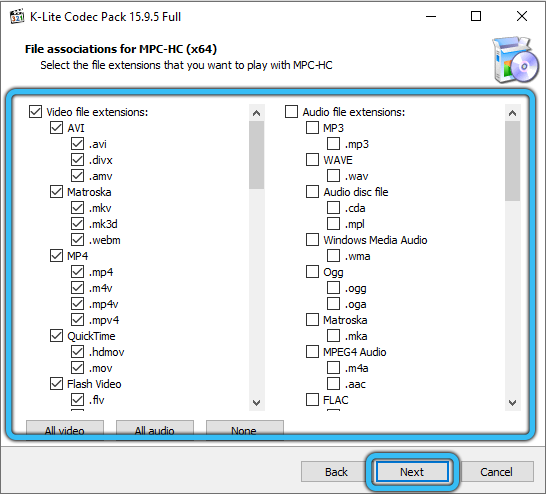The width and height of the screenshot is (546, 494).
Task: Proceed with the Next button
Action: (412, 472)
